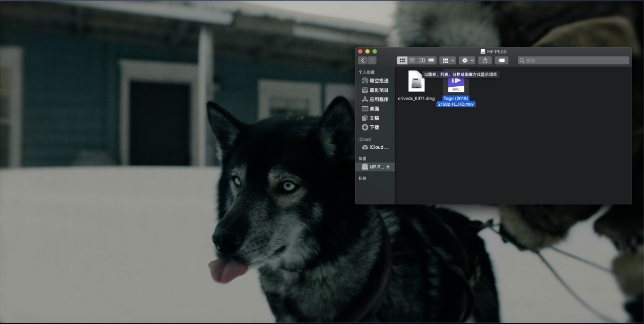Switch to column view in toolbar
The height and width of the screenshot is (324, 644).
pyautogui.click(x=422, y=61)
